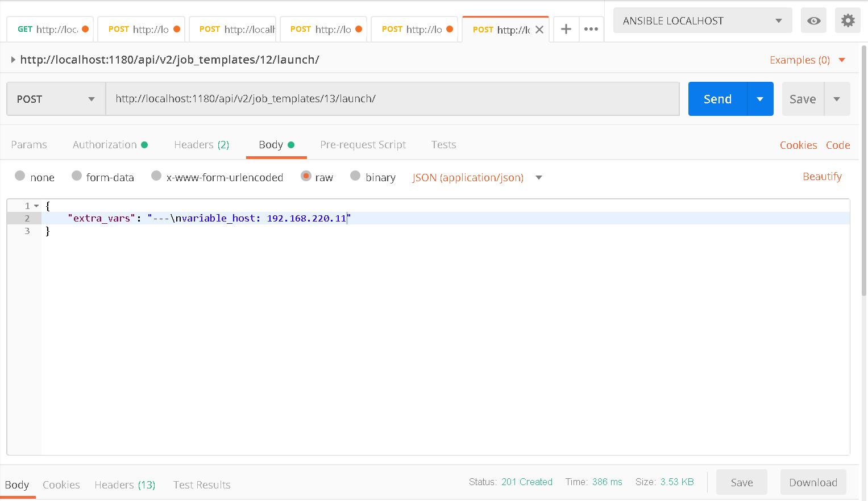868x501 pixels.
Task: Open response Headers (13) tab
Action: 125,485
